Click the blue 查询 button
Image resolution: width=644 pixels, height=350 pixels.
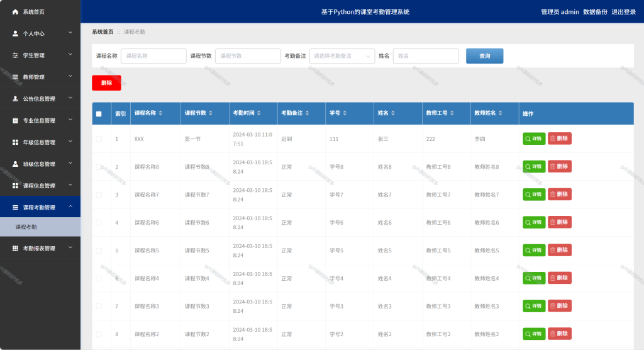tap(485, 56)
